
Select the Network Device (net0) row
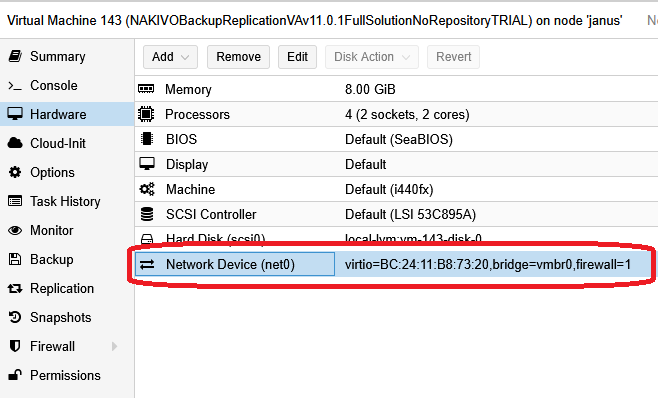click(x=396, y=264)
